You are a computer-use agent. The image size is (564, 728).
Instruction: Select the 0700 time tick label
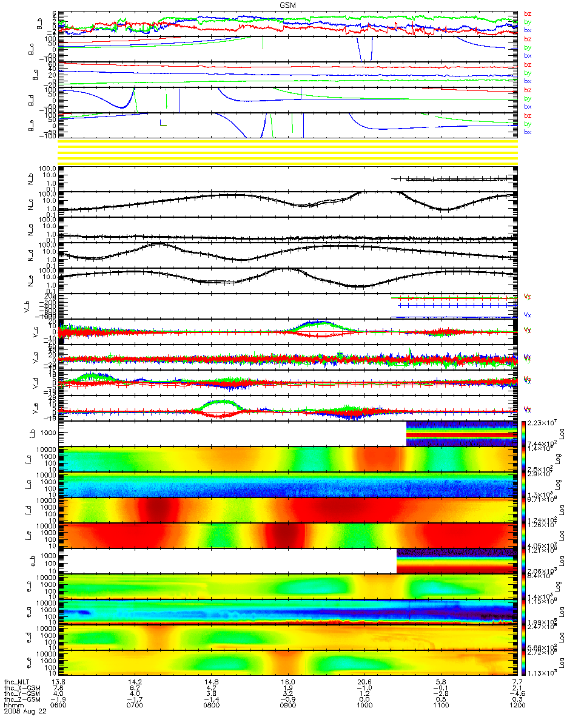135,705
